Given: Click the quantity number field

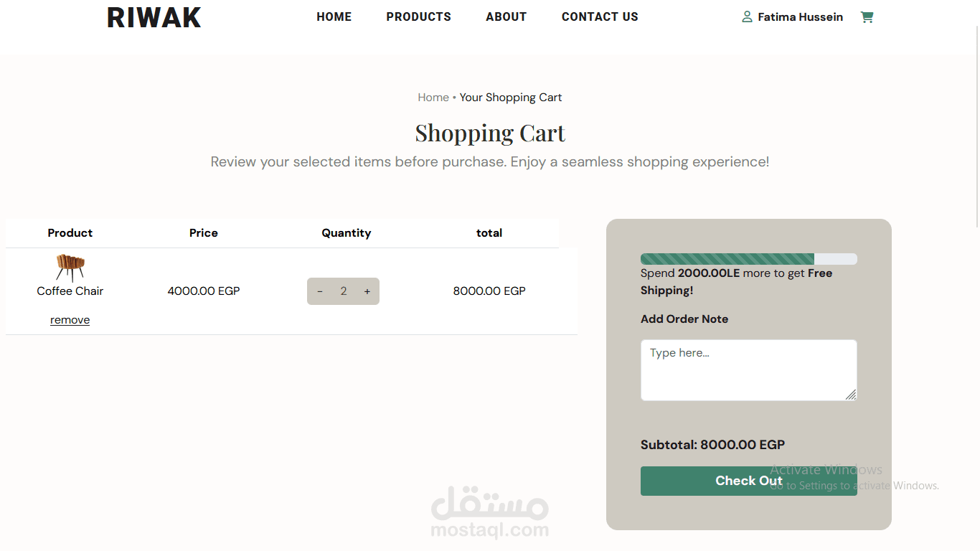Looking at the screenshot, I should click(344, 291).
